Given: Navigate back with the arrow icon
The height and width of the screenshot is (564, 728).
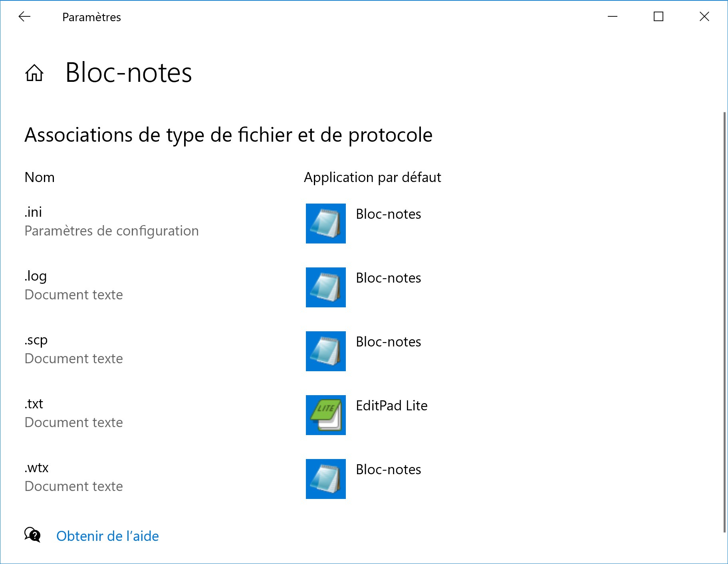Looking at the screenshot, I should coord(24,16).
